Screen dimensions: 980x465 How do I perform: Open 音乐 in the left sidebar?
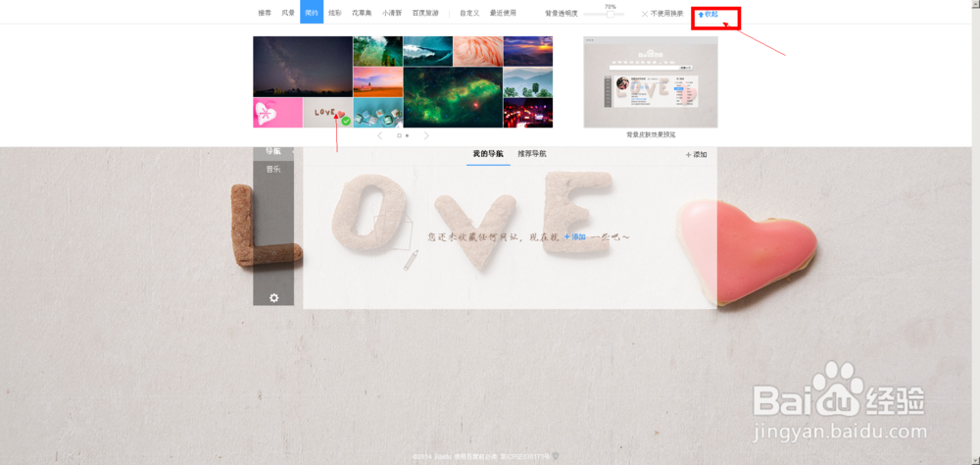(x=273, y=169)
